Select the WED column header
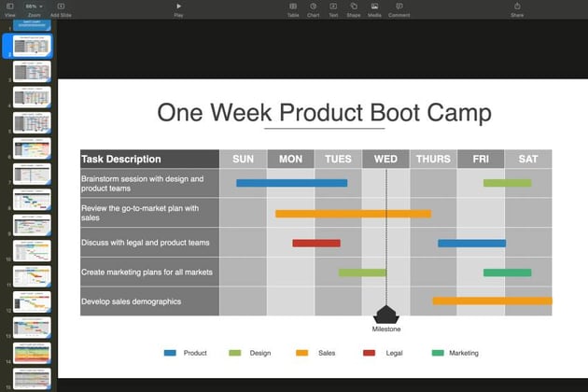588x392 pixels. coord(385,160)
